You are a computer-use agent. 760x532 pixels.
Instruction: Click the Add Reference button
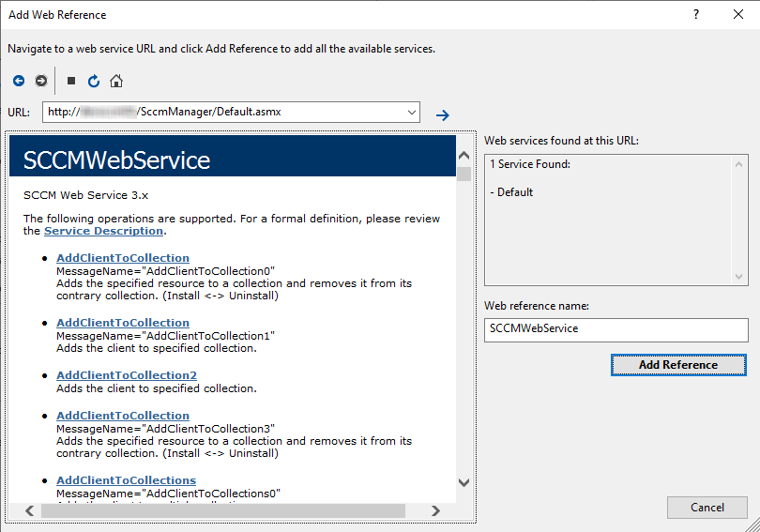pos(678,365)
